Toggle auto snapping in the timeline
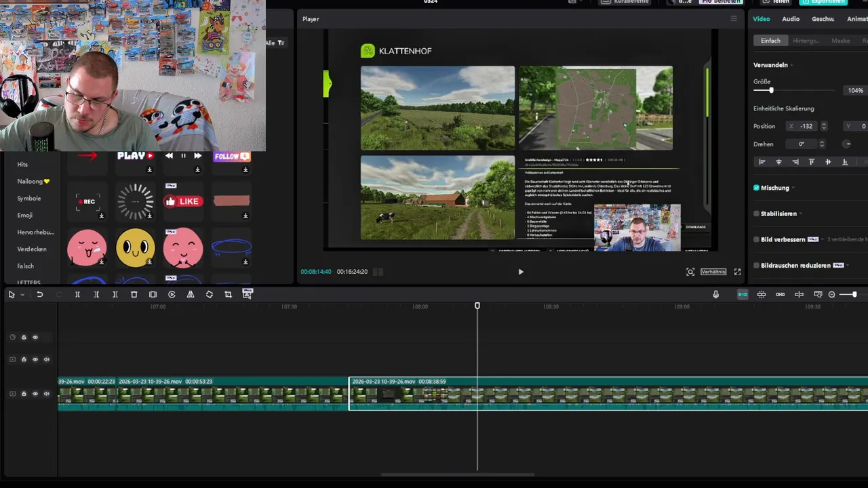Screen dimensions: 868x488 click(762, 294)
